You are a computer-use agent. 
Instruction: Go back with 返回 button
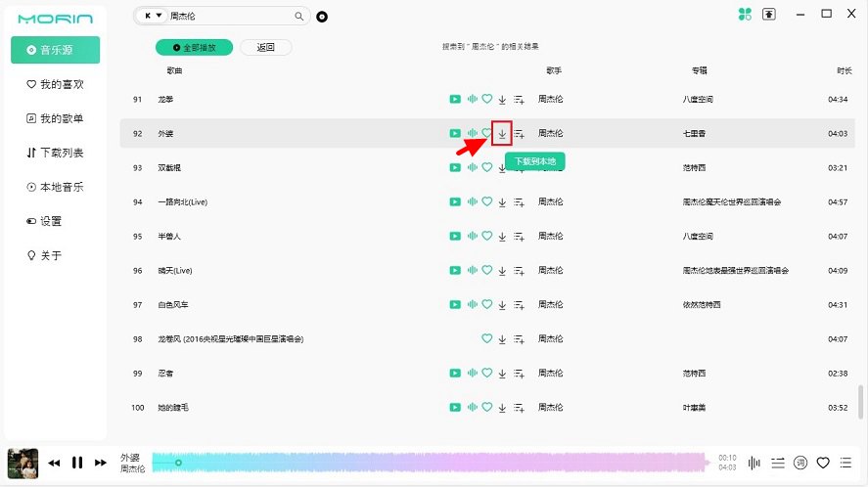(x=266, y=48)
